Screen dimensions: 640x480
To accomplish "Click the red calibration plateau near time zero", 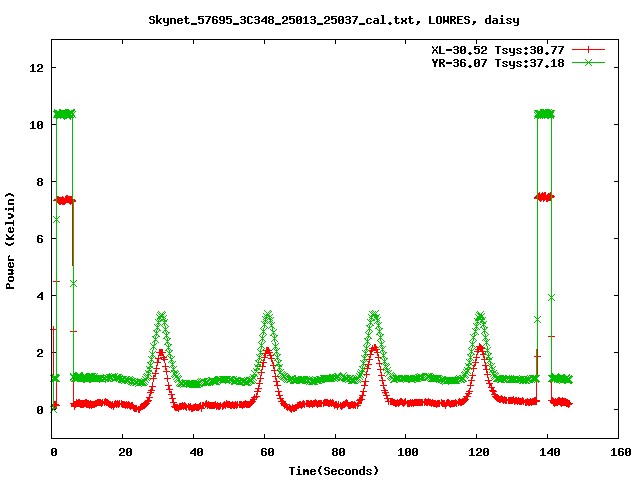I will pos(64,200).
